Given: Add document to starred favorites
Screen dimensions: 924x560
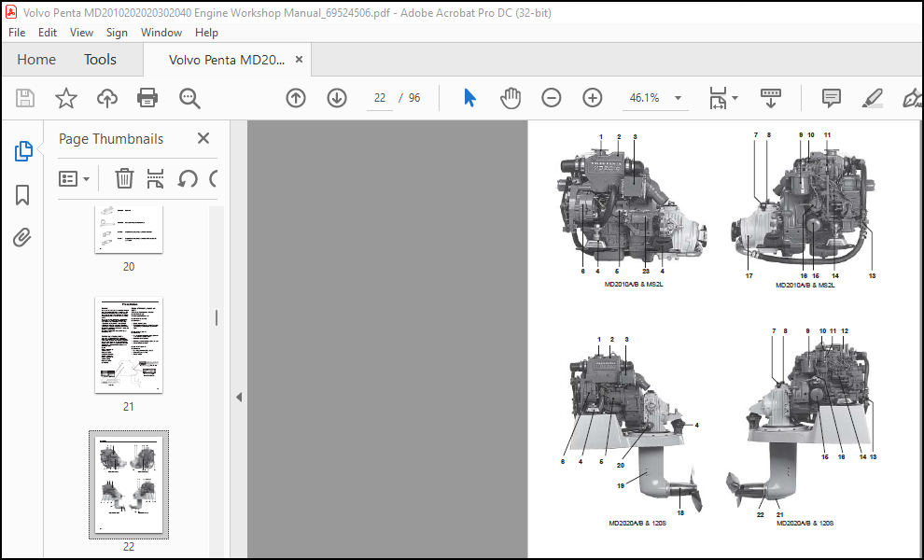Looking at the screenshot, I should click(66, 98).
